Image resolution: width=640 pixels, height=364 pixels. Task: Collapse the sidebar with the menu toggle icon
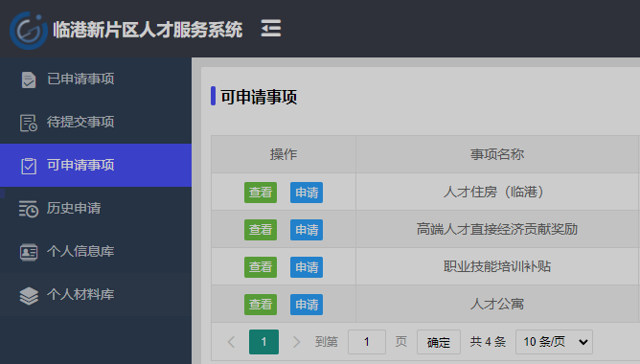271,28
